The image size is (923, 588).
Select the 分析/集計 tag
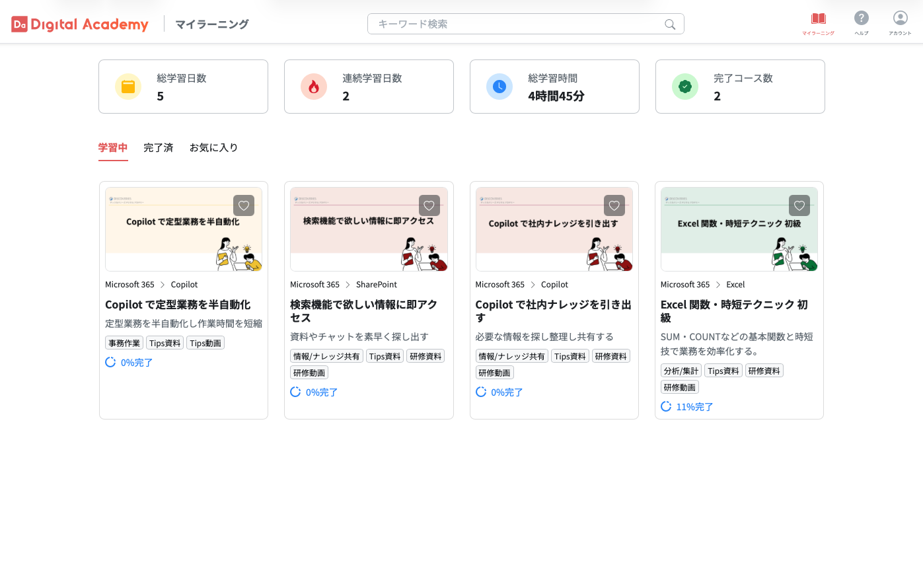click(681, 371)
